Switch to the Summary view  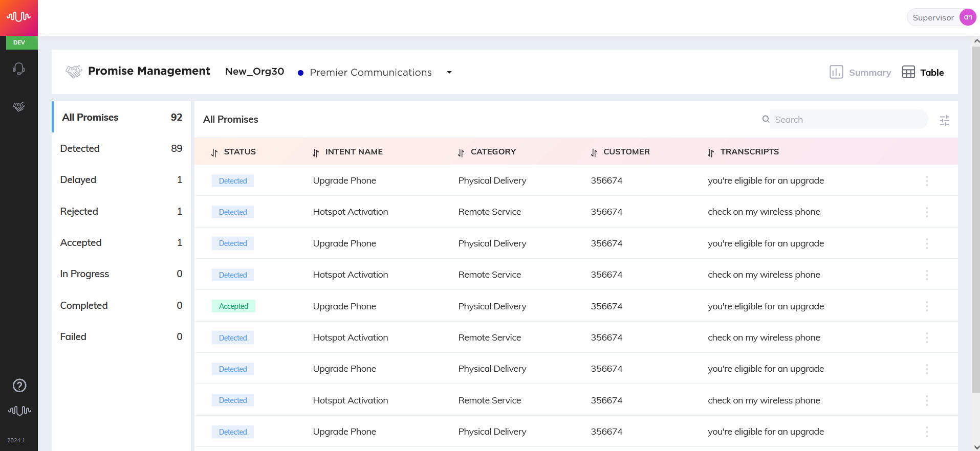860,72
